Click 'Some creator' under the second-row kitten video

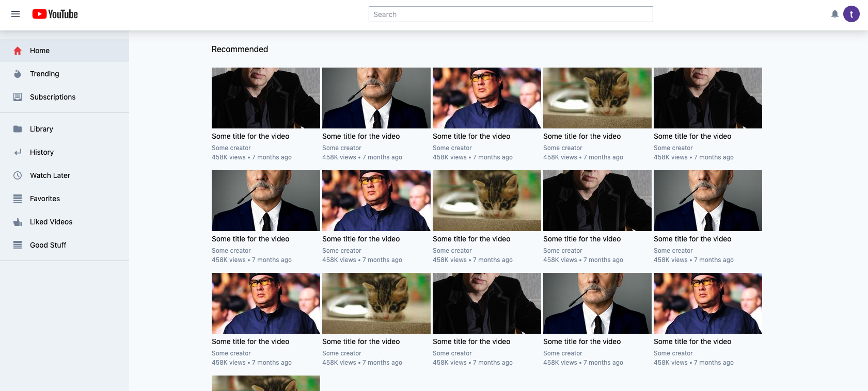point(452,251)
